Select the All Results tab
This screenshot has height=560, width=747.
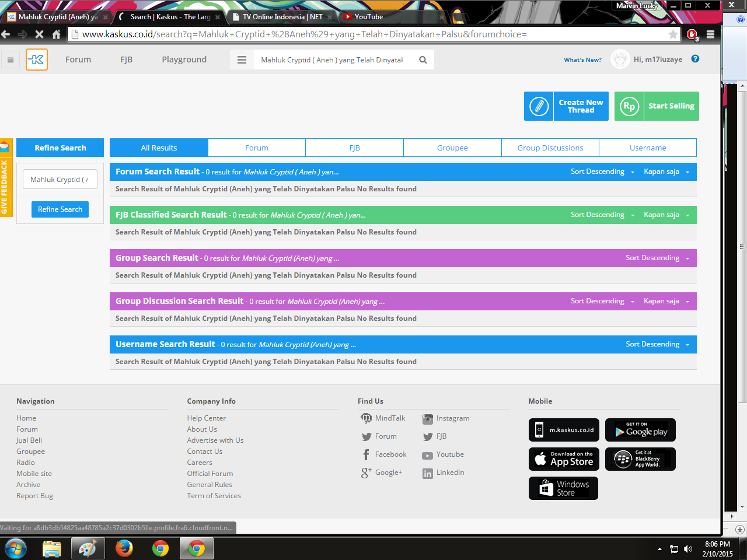[x=159, y=148]
